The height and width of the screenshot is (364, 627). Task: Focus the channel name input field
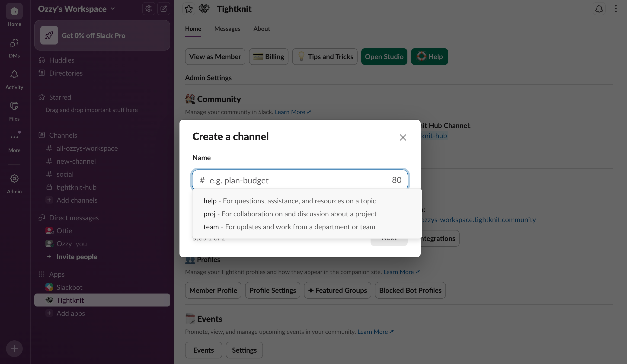click(300, 180)
